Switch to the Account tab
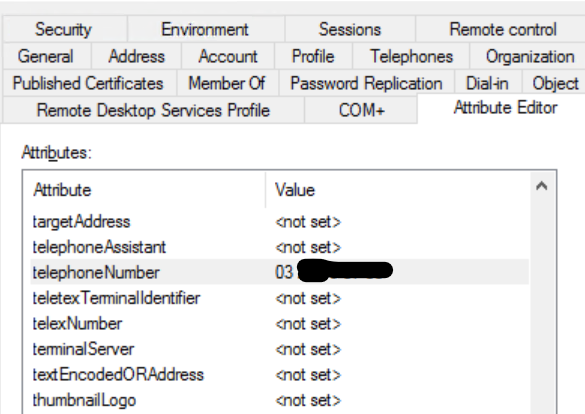Viewport: 585px width, 414px height. [228, 56]
